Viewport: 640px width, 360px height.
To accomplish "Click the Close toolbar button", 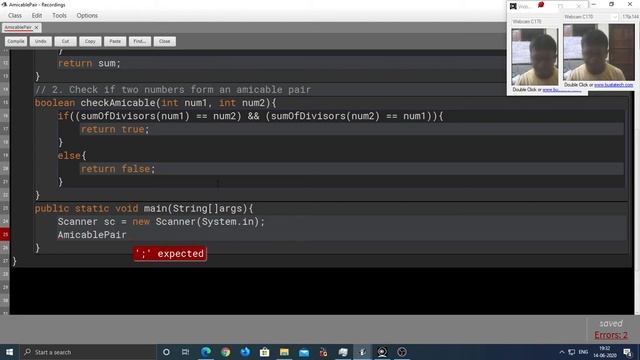I will click(x=164, y=41).
